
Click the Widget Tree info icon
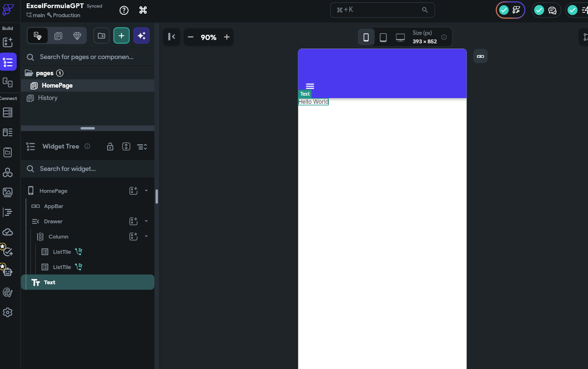87,146
